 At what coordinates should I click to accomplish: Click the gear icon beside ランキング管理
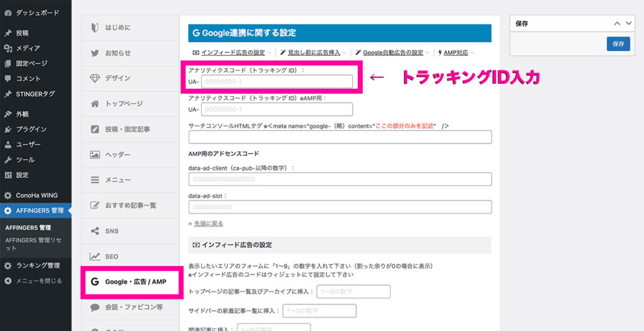point(8,266)
